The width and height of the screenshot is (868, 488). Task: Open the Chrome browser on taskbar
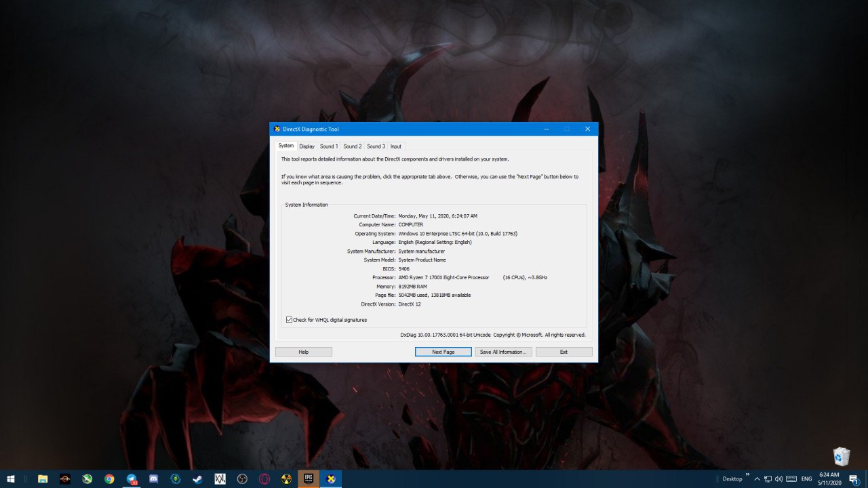point(109,479)
